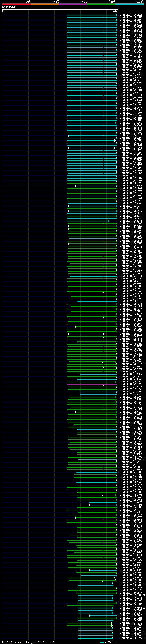
Task: Click hit label UniRef100_P50156
Action: pyautogui.click(x=131, y=48)
